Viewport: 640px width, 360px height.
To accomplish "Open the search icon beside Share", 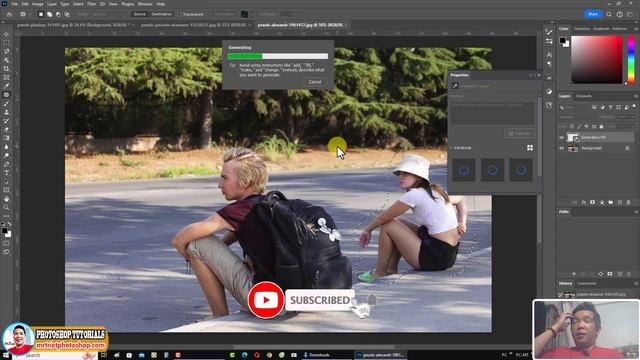I will (x=609, y=14).
